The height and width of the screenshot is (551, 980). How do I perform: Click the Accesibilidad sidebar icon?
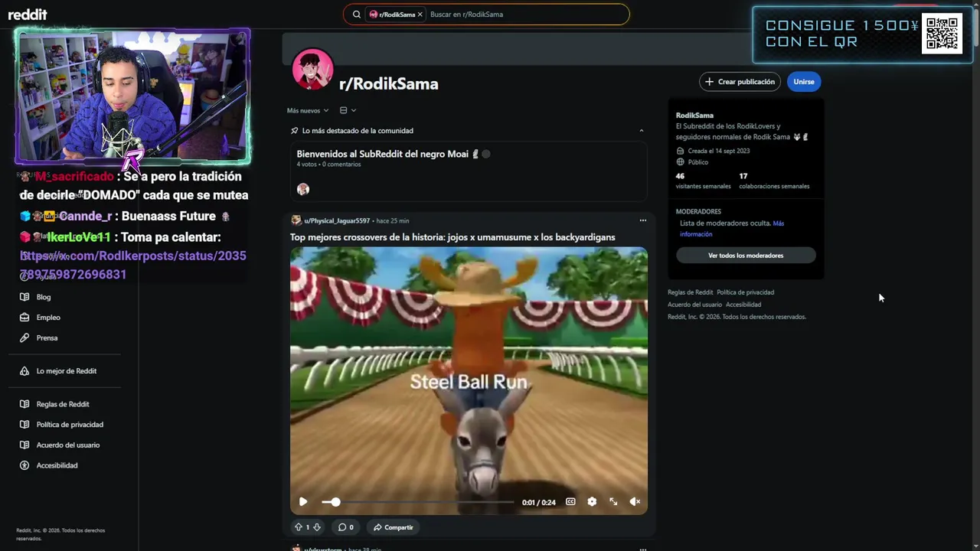pos(24,465)
